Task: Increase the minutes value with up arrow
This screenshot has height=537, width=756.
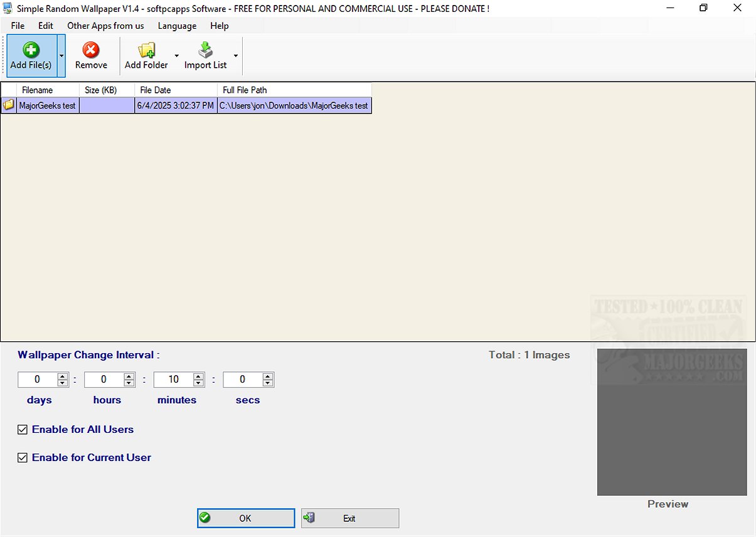Action: (x=199, y=376)
